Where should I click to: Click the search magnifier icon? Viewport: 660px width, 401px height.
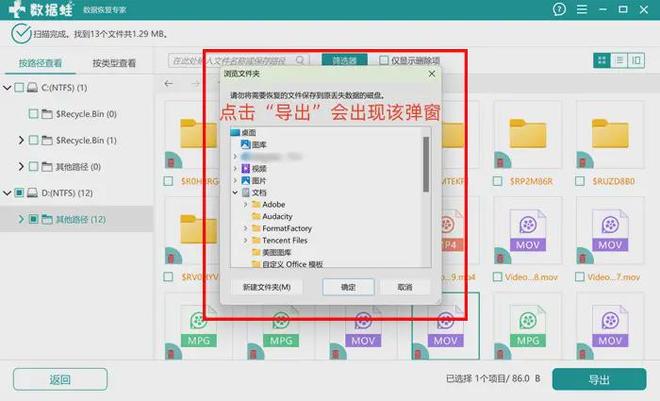pos(300,61)
